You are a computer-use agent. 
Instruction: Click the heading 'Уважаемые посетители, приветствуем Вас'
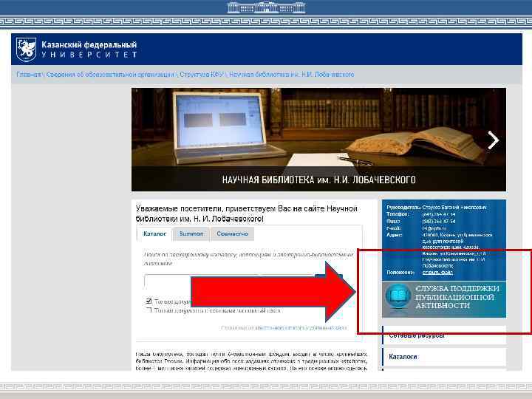(x=246, y=214)
